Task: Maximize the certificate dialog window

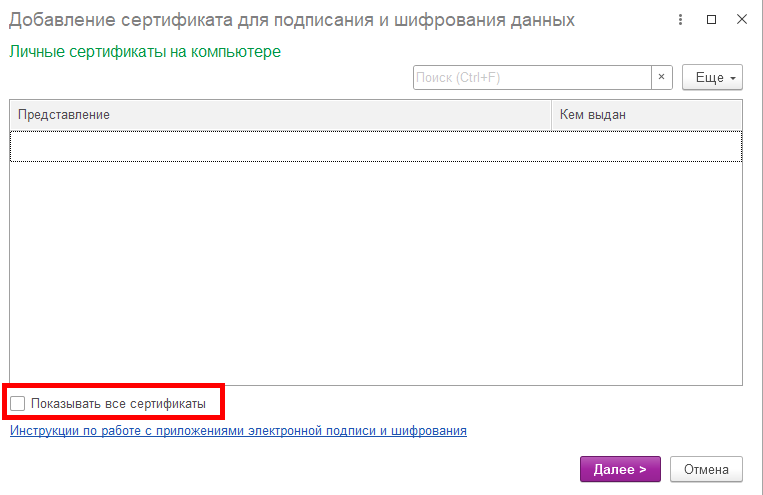Action: coord(711,20)
